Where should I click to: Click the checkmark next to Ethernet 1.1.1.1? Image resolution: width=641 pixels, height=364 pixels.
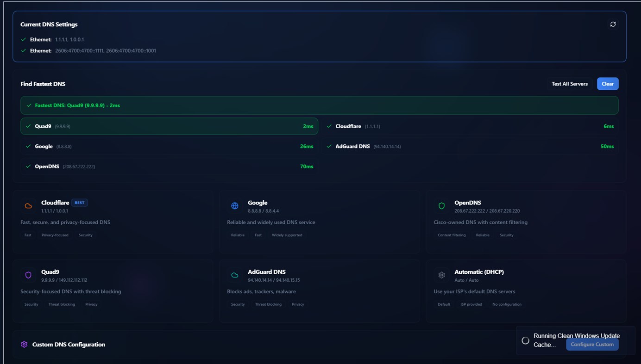tap(23, 40)
